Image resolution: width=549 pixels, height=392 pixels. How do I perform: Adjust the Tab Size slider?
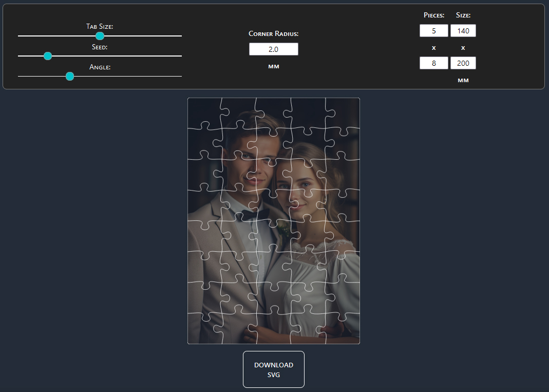pos(100,36)
